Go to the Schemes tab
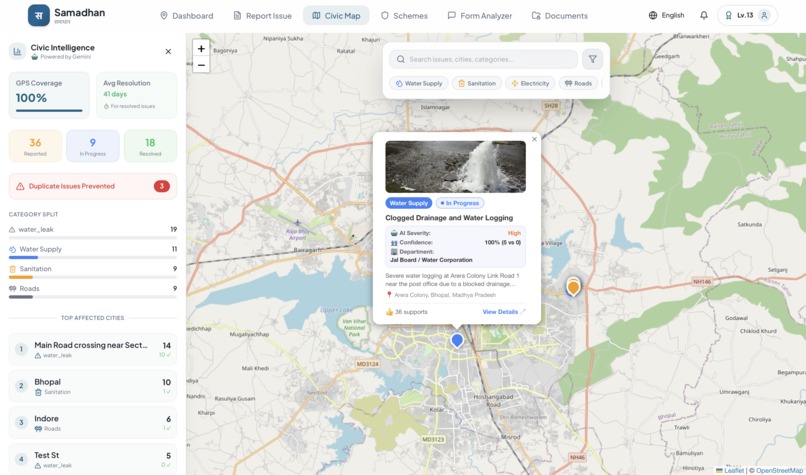The height and width of the screenshot is (475, 806). [x=404, y=16]
